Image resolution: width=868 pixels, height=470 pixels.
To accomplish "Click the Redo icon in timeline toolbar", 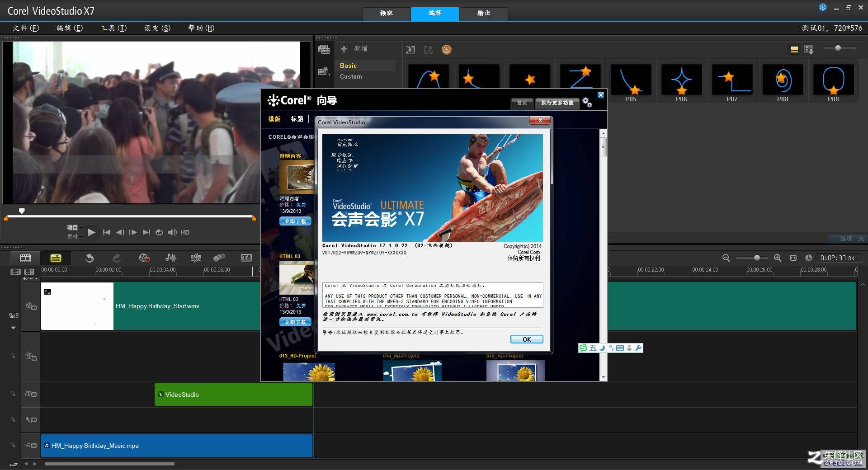I will [117, 258].
